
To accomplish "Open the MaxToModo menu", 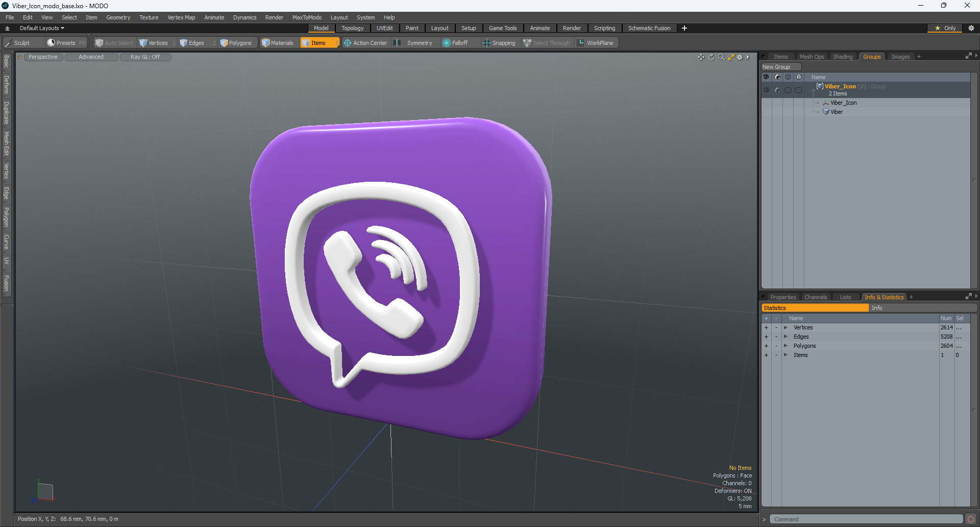I will pyautogui.click(x=307, y=17).
